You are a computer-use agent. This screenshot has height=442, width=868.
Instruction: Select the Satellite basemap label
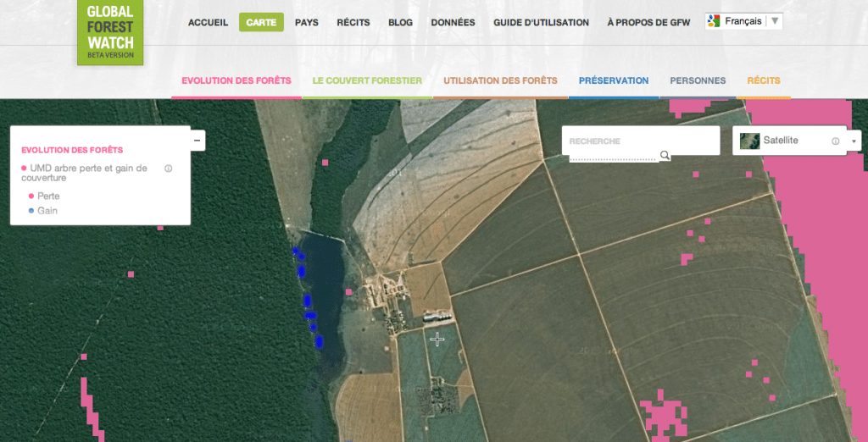(781, 141)
